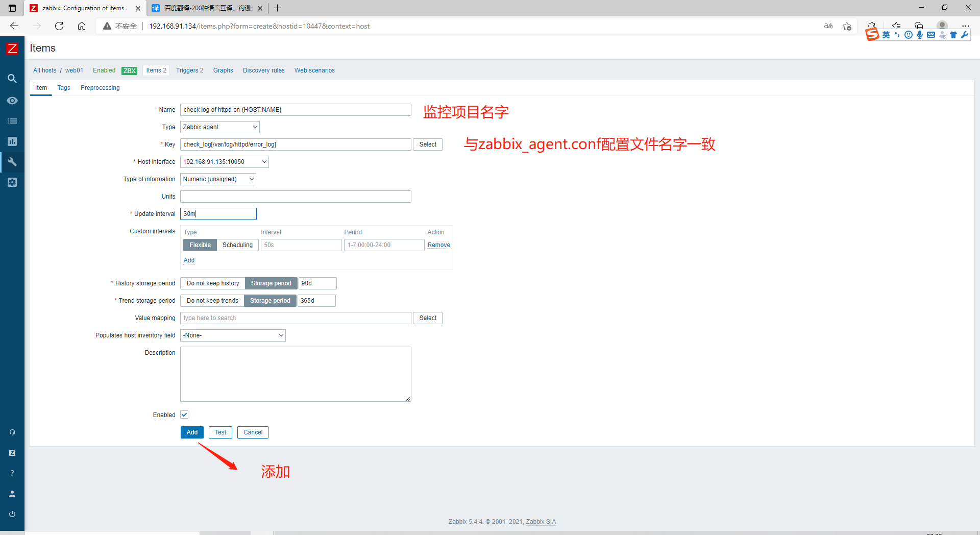
Task: Click the browser back arrow
Action: click(14, 26)
